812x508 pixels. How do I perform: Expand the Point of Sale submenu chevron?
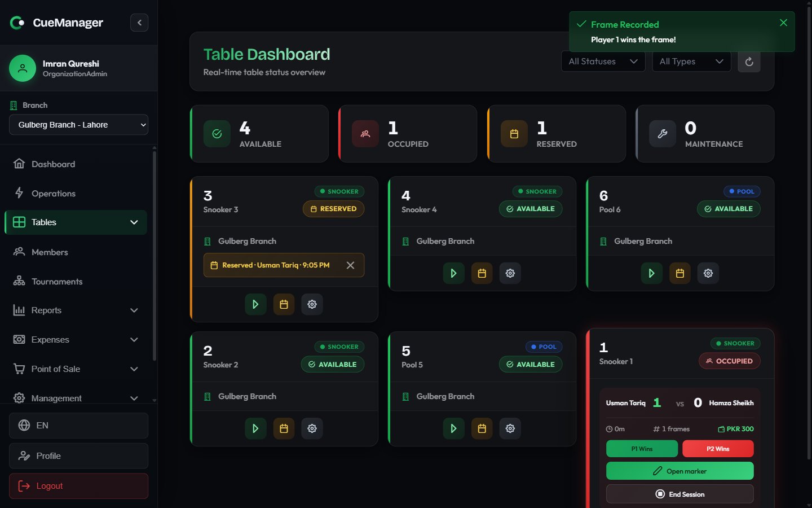[134, 369]
